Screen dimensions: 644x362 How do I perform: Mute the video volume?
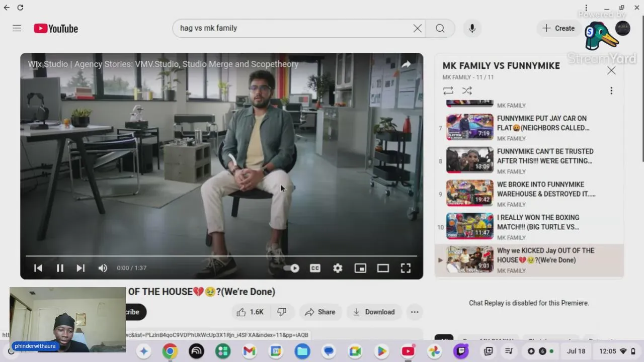103,268
